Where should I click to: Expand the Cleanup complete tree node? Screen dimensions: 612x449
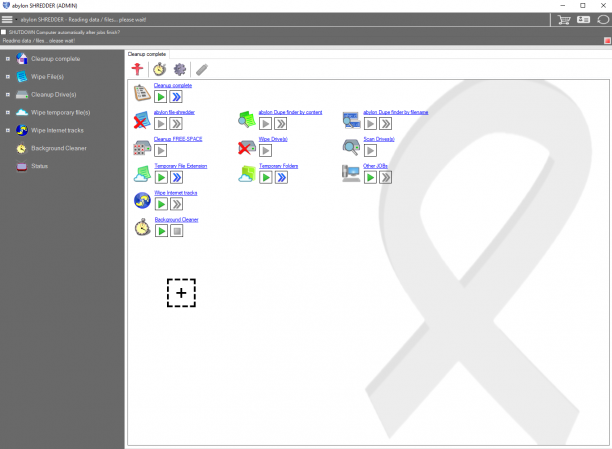(x=7, y=59)
